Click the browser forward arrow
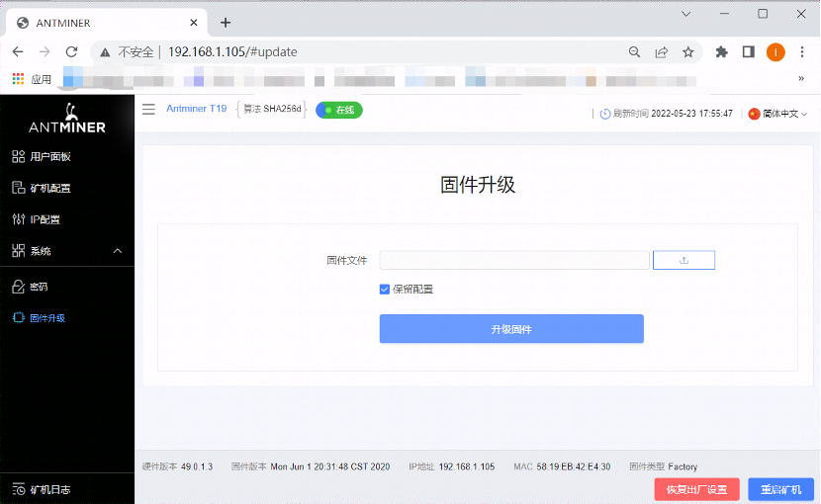Viewport: 821px width, 504px height. coord(45,51)
